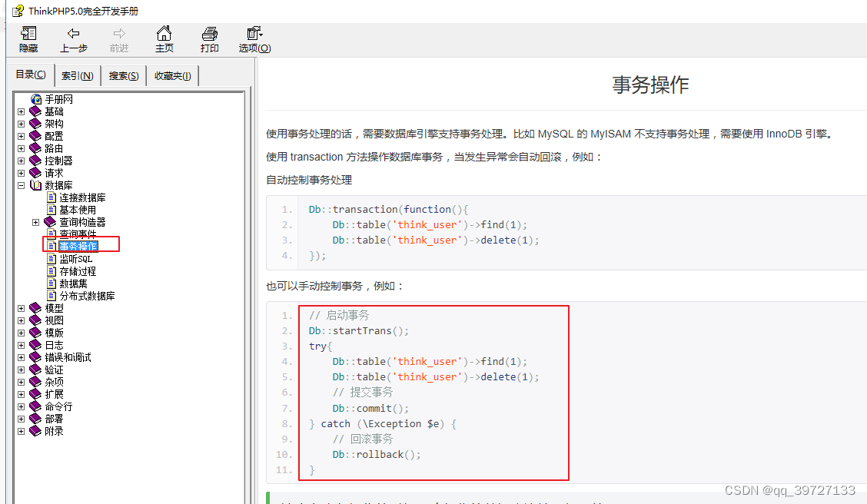Open the 数据集 topic
Viewport: 867px width, 504px height.
(x=73, y=283)
